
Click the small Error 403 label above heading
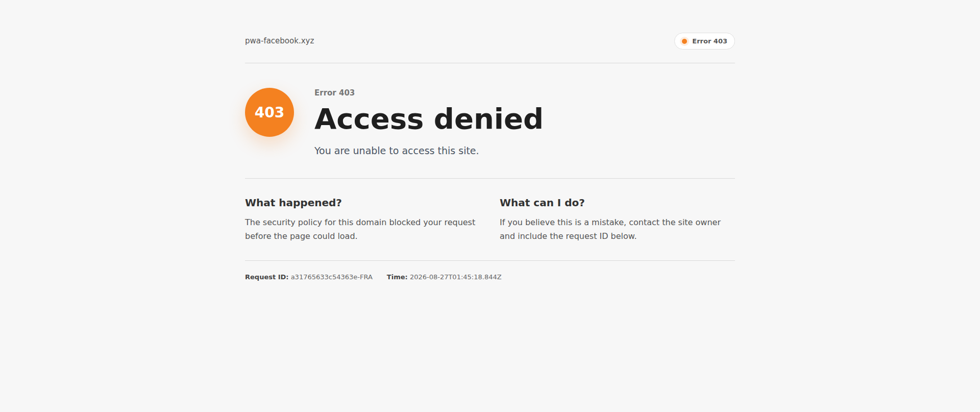[x=334, y=92]
